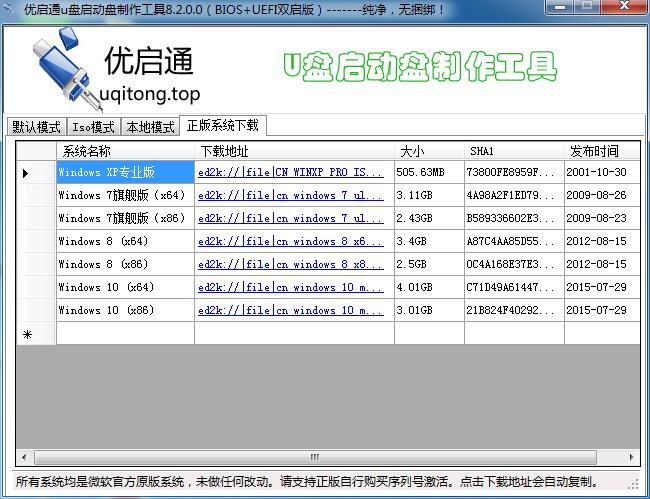Click the Windows 8 (x86) ed2k link
The height and width of the screenshot is (499, 650).
[x=290, y=264]
